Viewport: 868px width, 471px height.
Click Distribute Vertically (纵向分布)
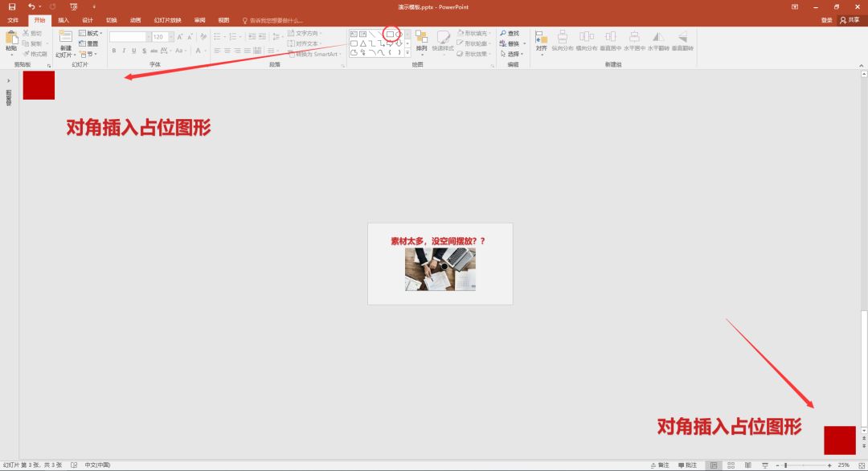click(x=562, y=42)
